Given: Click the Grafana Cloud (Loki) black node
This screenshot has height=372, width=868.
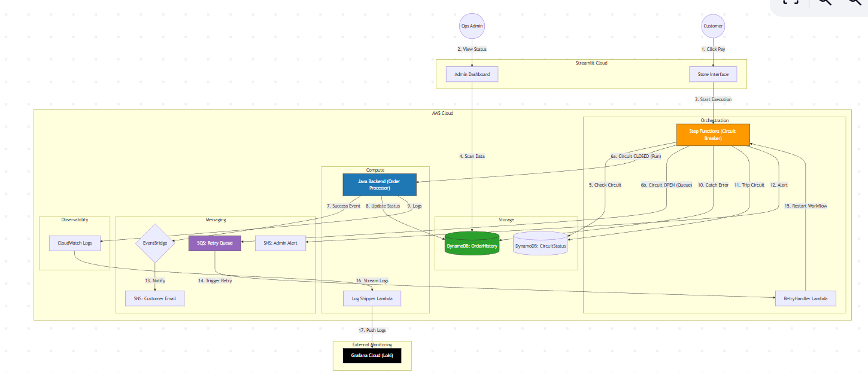Looking at the screenshot, I should 372,355.
